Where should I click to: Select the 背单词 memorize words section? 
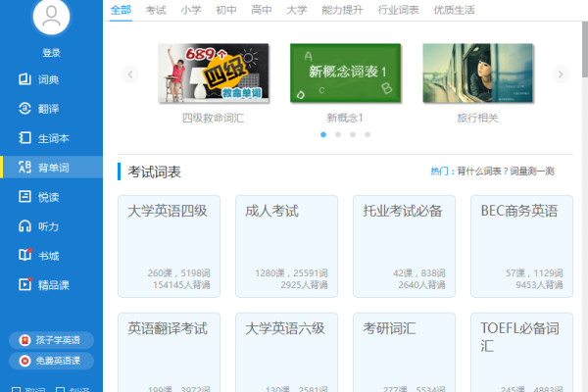(51, 168)
